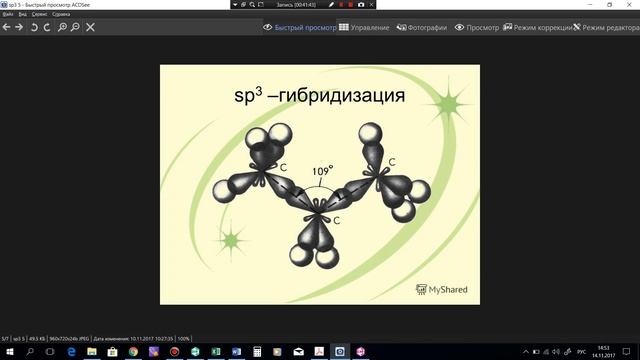
Task: Open Google Chrome from taskbar
Action: pos(133,351)
